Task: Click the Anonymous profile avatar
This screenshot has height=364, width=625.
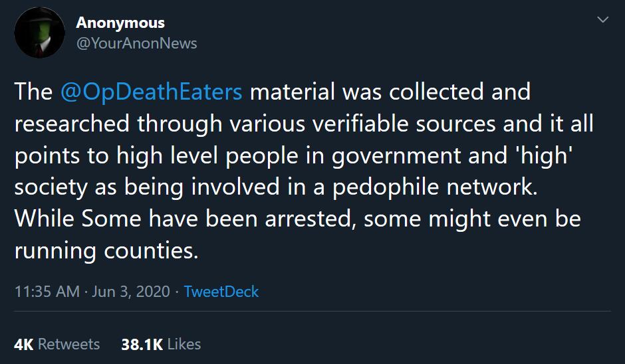Action: pos(39,33)
